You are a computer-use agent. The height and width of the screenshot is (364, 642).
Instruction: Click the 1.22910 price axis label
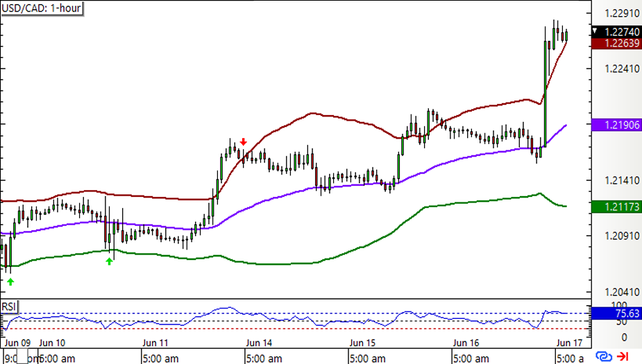[622, 13]
